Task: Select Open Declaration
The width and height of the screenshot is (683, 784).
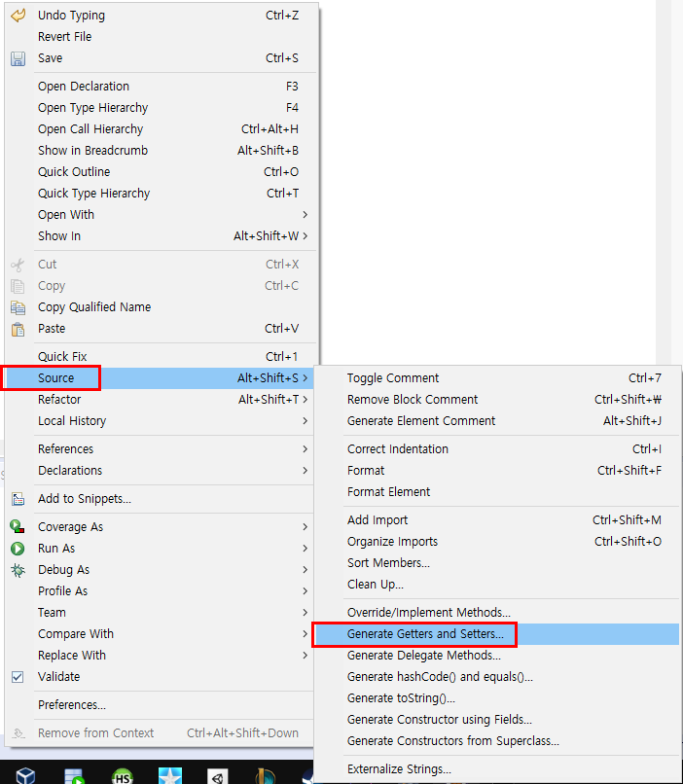Action: click(x=161, y=86)
